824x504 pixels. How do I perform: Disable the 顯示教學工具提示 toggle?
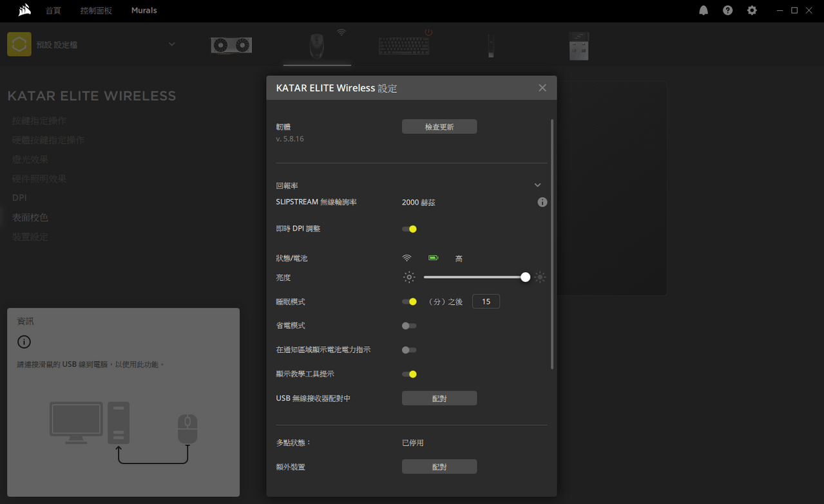(x=409, y=373)
